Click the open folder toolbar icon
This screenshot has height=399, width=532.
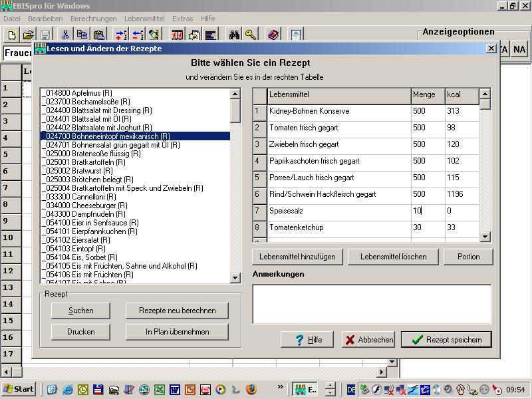pos(28,35)
